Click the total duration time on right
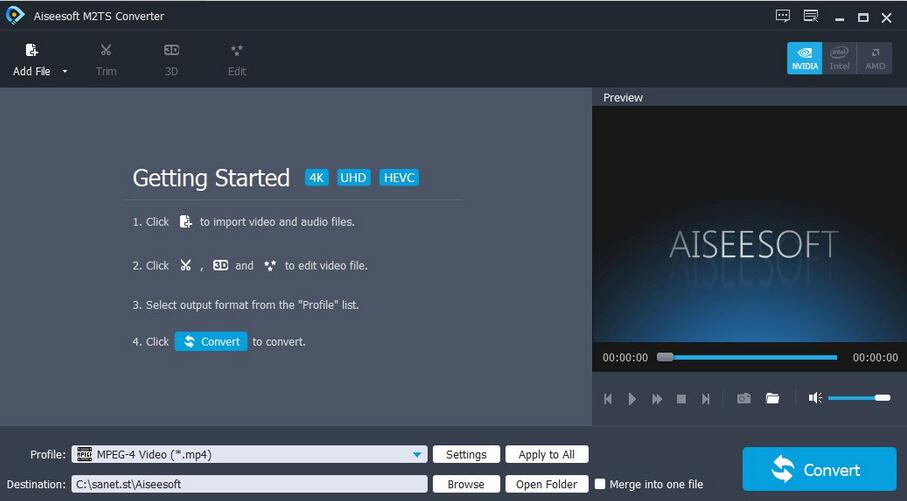Viewport: 907px width, 501px height. 875,358
